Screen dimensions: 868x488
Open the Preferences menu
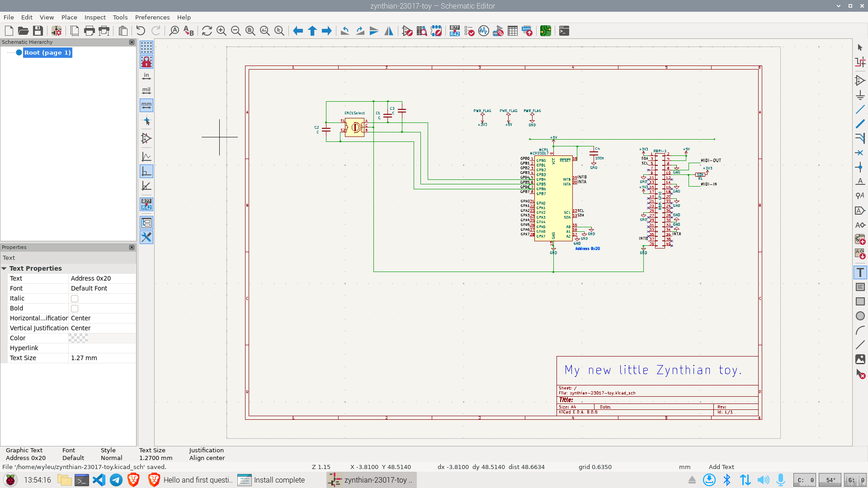[152, 17]
